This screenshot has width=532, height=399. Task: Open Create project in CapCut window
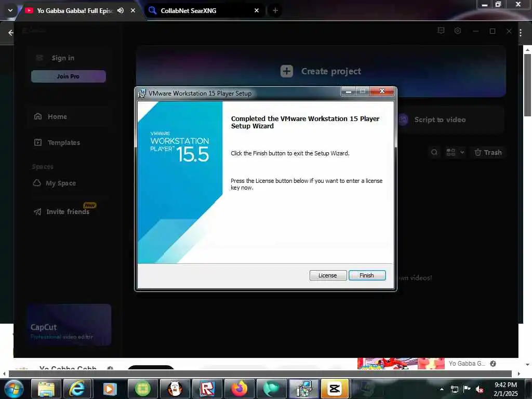click(321, 71)
